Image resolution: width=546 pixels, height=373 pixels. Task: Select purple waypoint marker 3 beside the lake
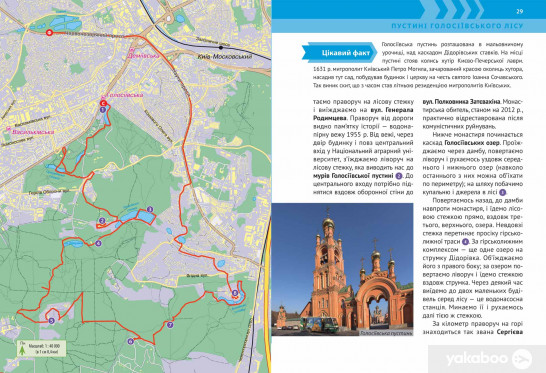coord(150,209)
